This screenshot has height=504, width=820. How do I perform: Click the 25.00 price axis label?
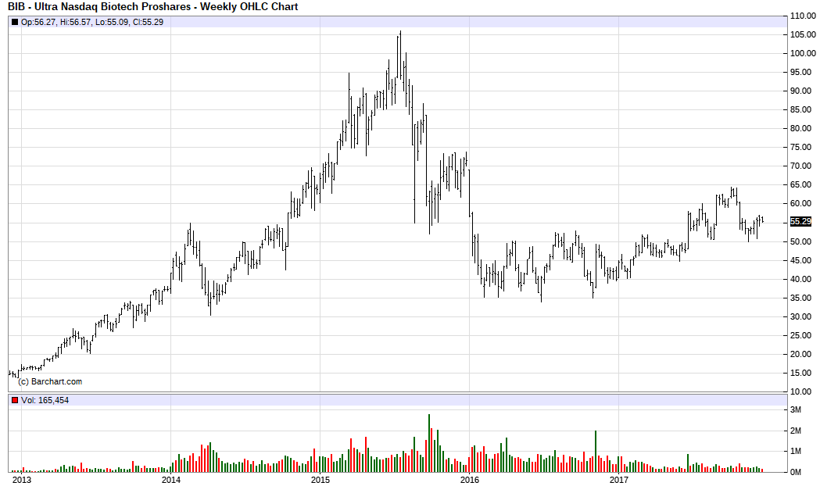[x=800, y=336]
